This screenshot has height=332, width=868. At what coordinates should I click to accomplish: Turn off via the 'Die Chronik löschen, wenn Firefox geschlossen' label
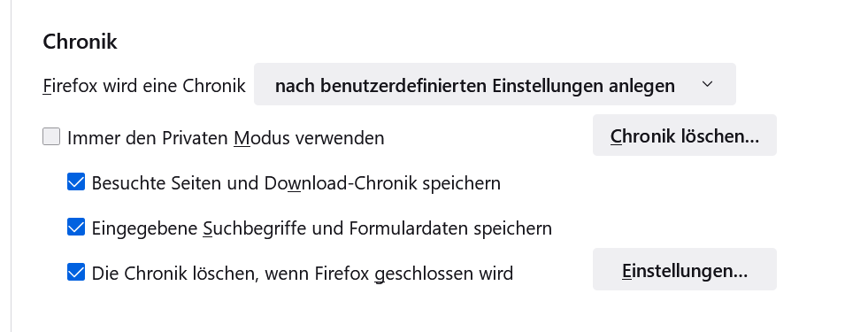click(303, 274)
